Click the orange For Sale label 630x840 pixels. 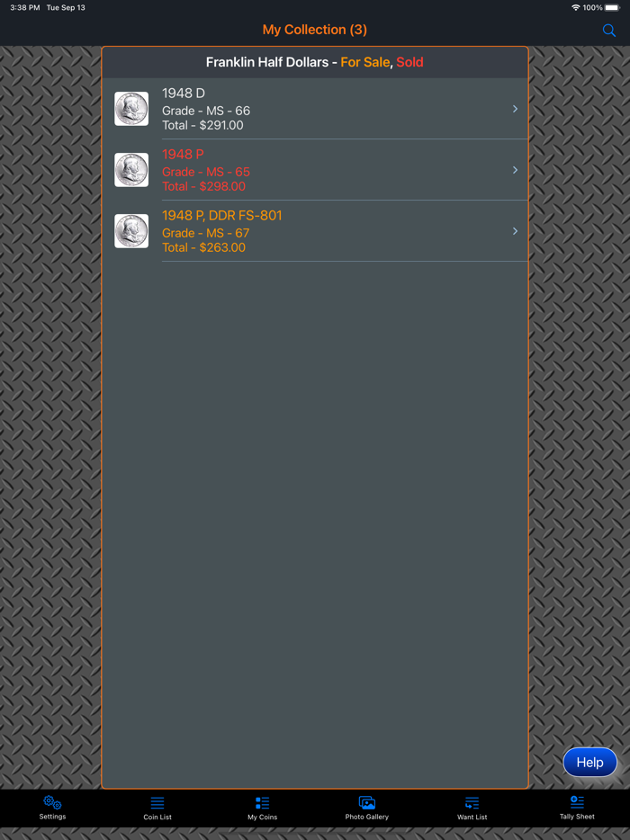(x=364, y=62)
